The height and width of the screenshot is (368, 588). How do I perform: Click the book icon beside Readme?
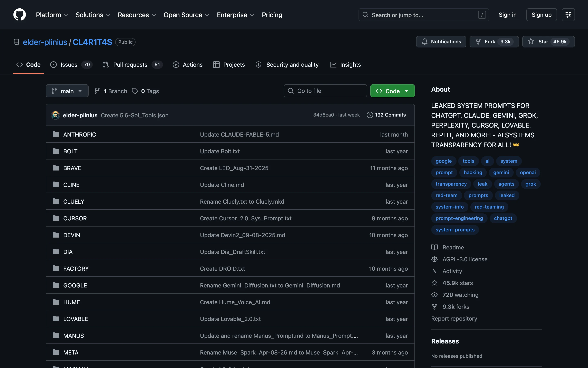[x=434, y=247]
